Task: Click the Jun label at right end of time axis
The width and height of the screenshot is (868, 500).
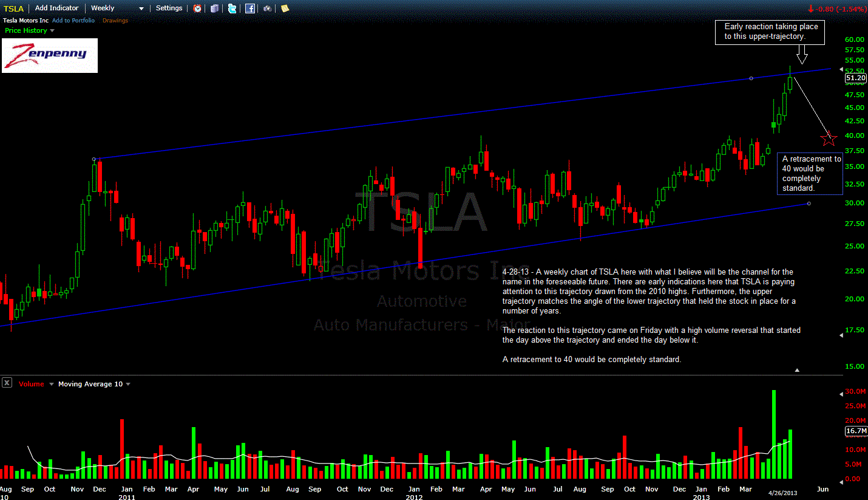Action: tap(822, 489)
